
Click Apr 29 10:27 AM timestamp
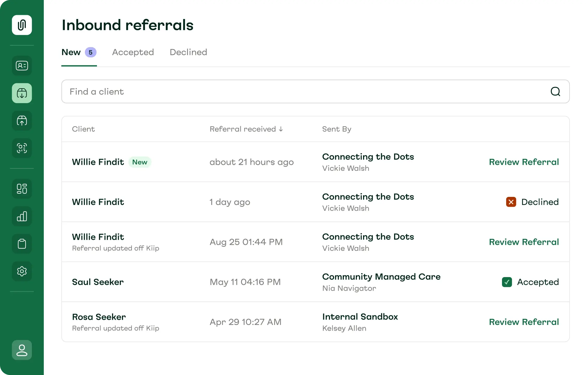246,322
